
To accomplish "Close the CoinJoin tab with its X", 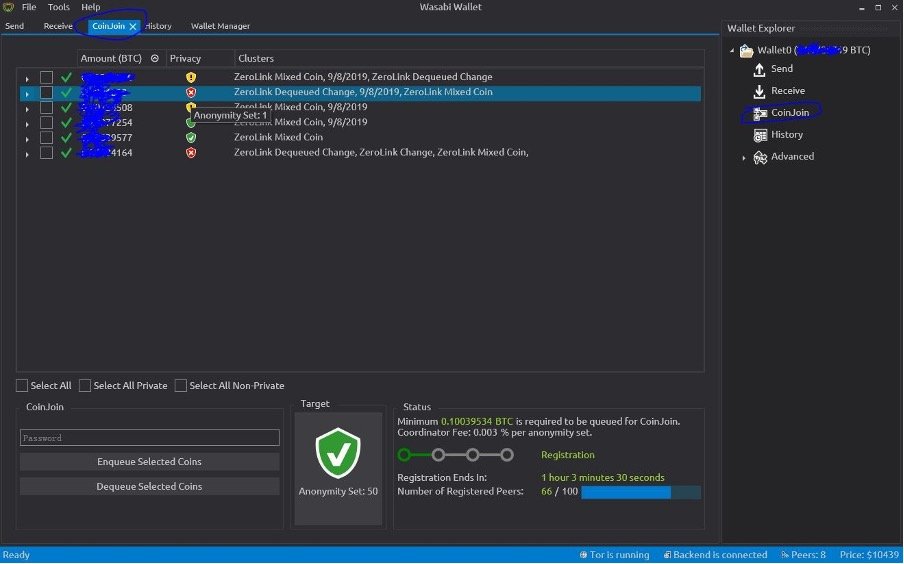I will (133, 27).
